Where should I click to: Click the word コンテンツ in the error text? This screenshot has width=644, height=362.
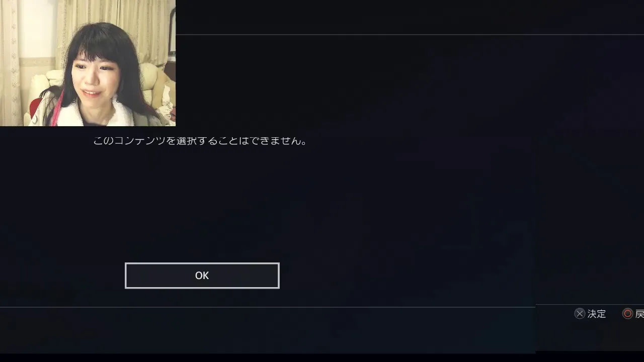(x=140, y=141)
